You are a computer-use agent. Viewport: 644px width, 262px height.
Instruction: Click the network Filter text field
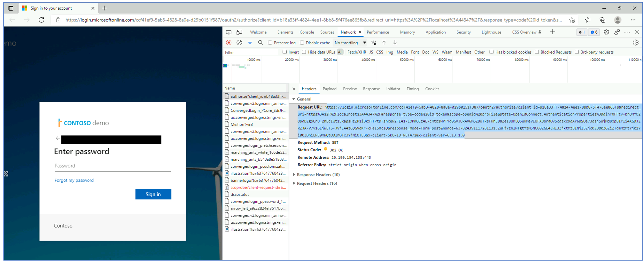(252, 52)
